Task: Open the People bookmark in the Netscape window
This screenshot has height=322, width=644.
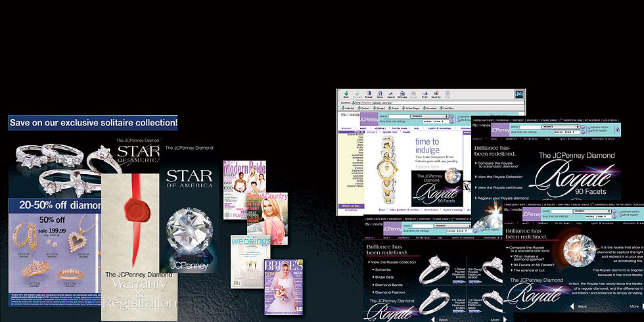Action: click(x=394, y=108)
